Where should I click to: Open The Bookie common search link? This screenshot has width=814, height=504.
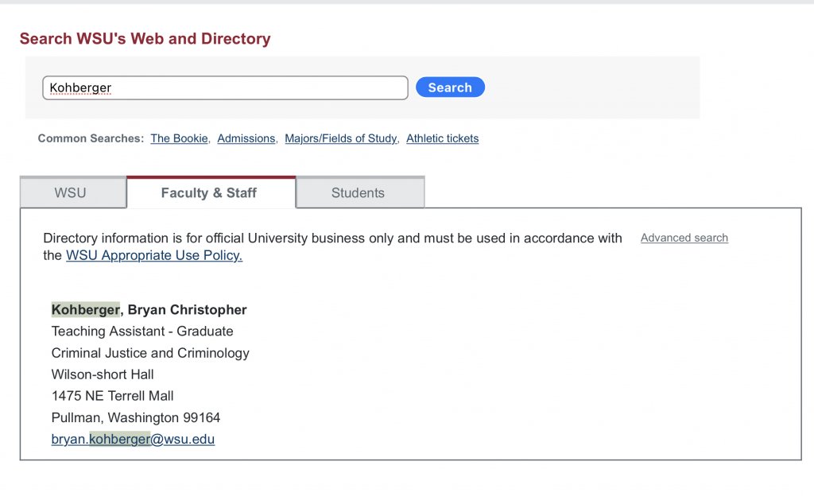tap(179, 138)
